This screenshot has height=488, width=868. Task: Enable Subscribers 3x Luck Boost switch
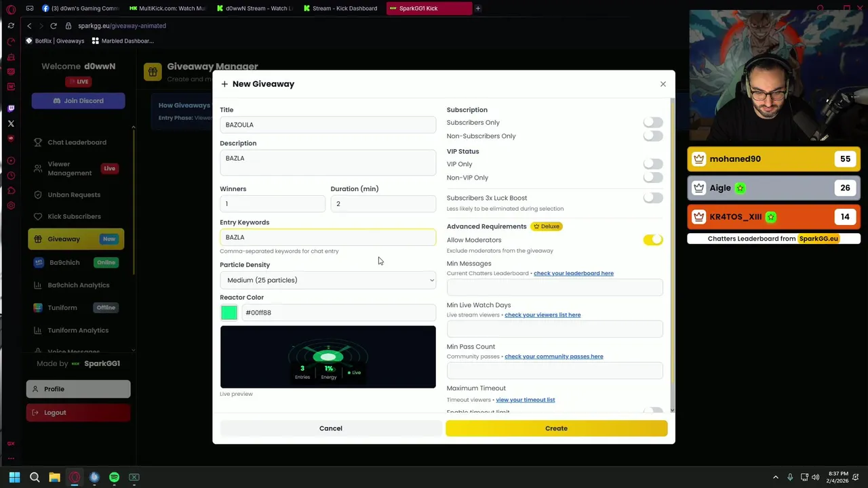pyautogui.click(x=653, y=198)
